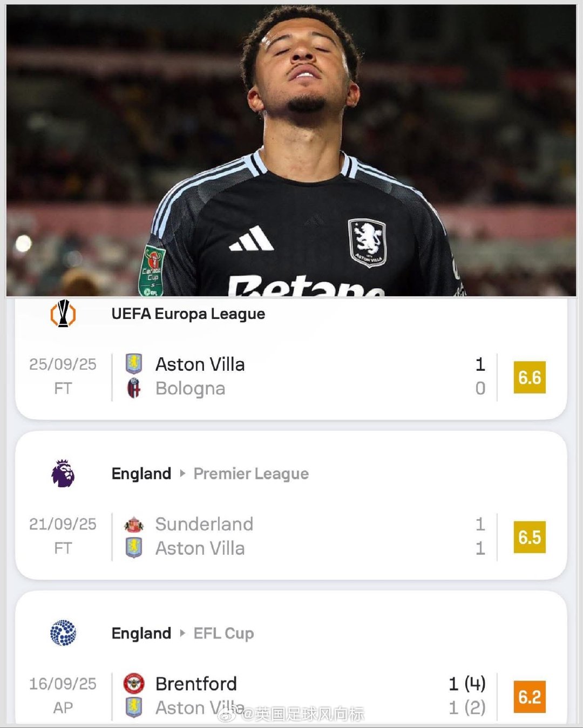583x728 pixels.
Task: Open the EFL Cup competition link
Action: coord(223,633)
